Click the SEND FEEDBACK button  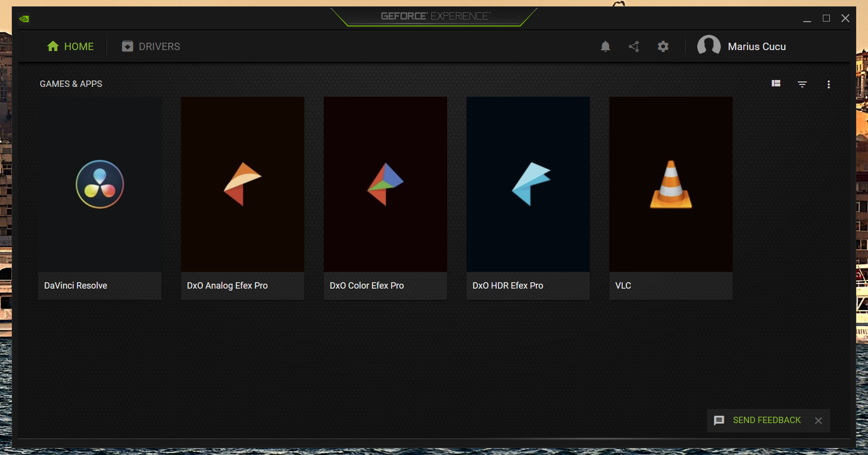coord(766,421)
